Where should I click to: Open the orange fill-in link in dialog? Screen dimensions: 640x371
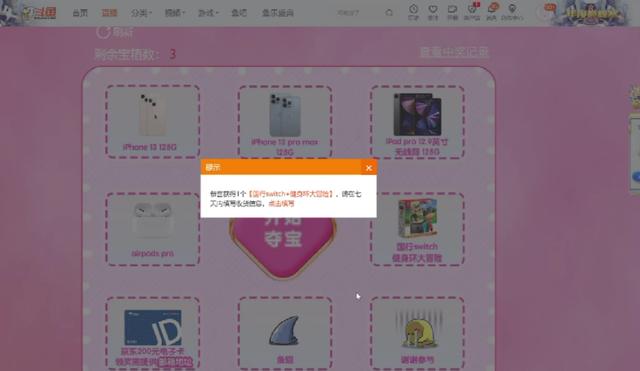281,203
